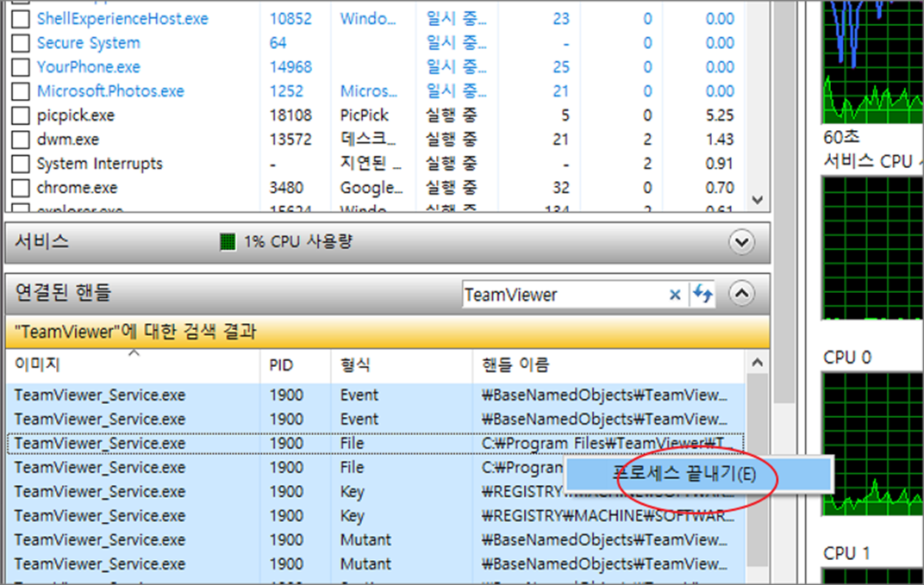This screenshot has width=924, height=585.
Task: Click PID value 13572
Action: pyautogui.click(x=291, y=140)
